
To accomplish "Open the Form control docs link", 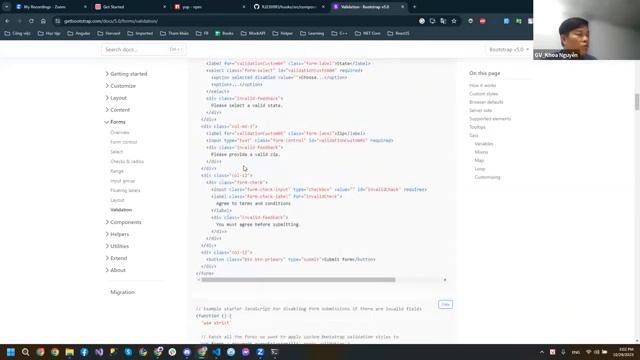I will click(x=124, y=142).
